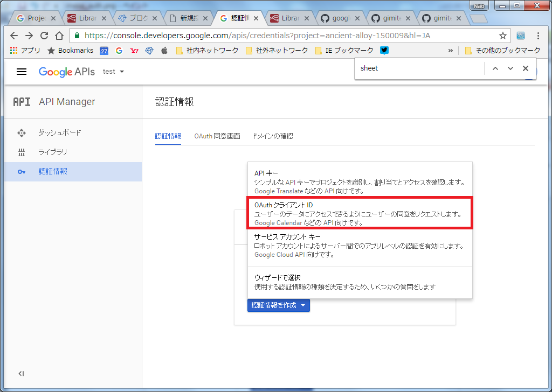Open ダッシュボード in the sidebar

pyautogui.click(x=73, y=133)
